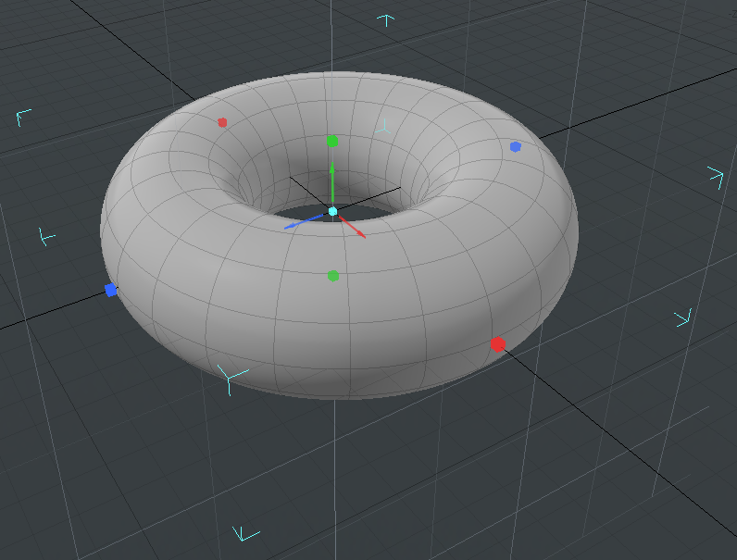Click the blue handle on torus upper right
This screenshot has width=737, height=560.
coord(516,146)
